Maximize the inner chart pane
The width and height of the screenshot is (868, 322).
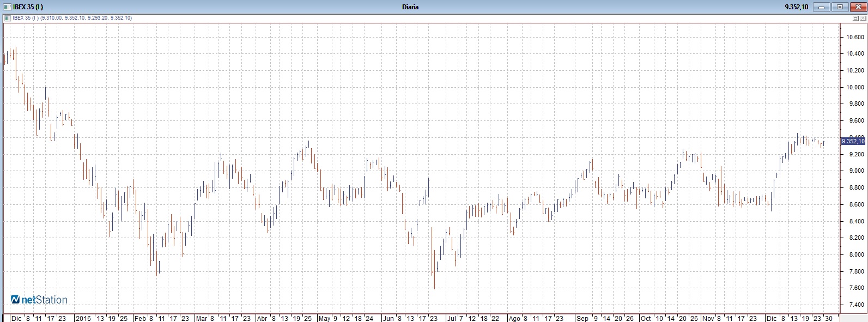(x=855, y=18)
